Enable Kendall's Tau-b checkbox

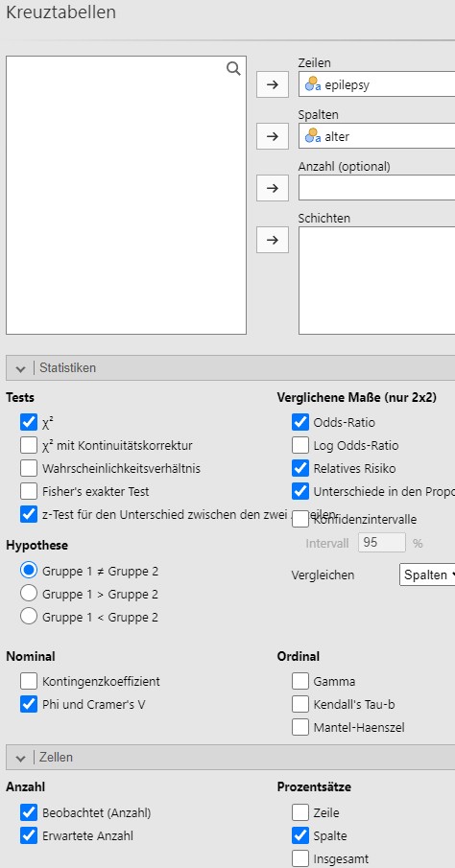click(x=300, y=704)
